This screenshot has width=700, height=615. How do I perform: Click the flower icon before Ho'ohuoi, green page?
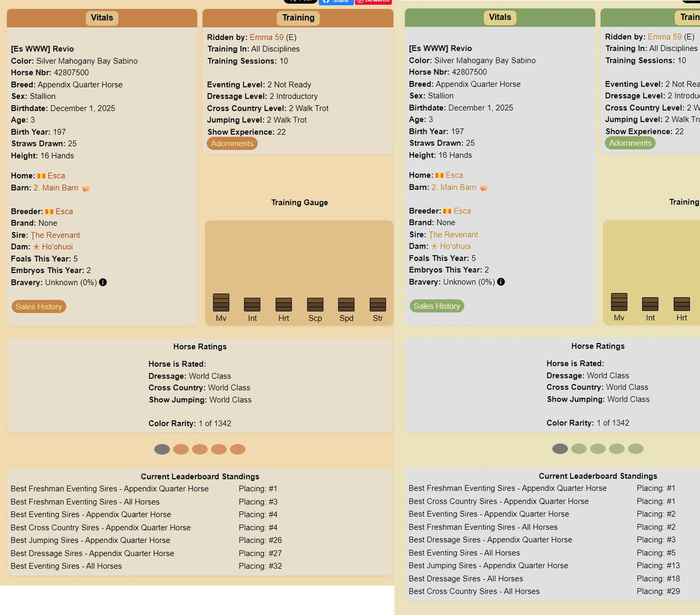pos(434,246)
